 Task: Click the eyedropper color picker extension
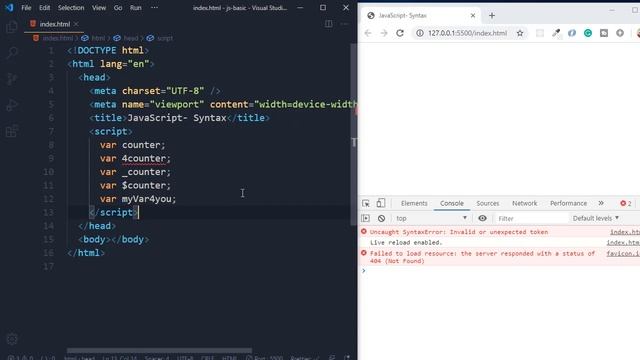pos(556,33)
